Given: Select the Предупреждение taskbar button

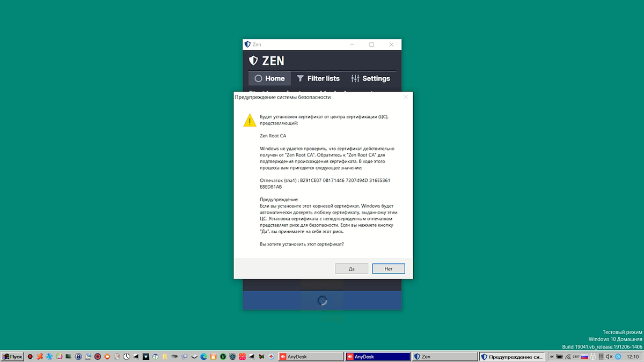Looking at the screenshot, I should click(x=511, y=356).
